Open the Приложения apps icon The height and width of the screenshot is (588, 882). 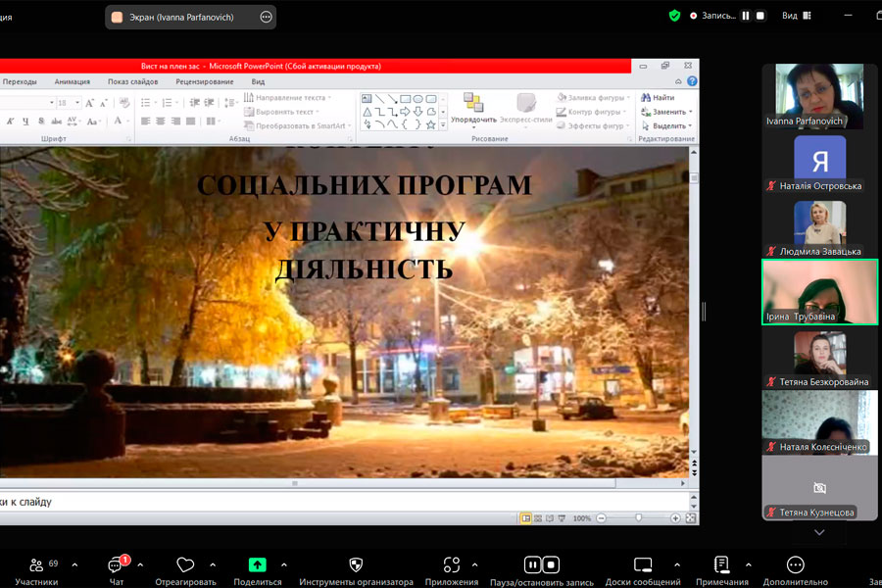452,565
